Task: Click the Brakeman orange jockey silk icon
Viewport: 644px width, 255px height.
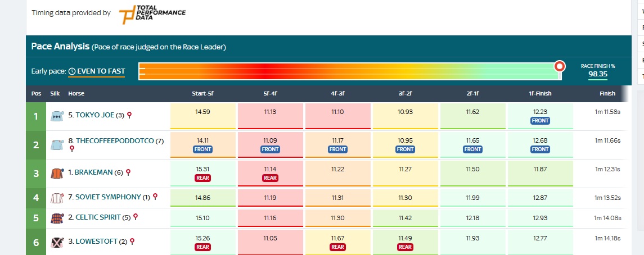Action: click(56, 174)
